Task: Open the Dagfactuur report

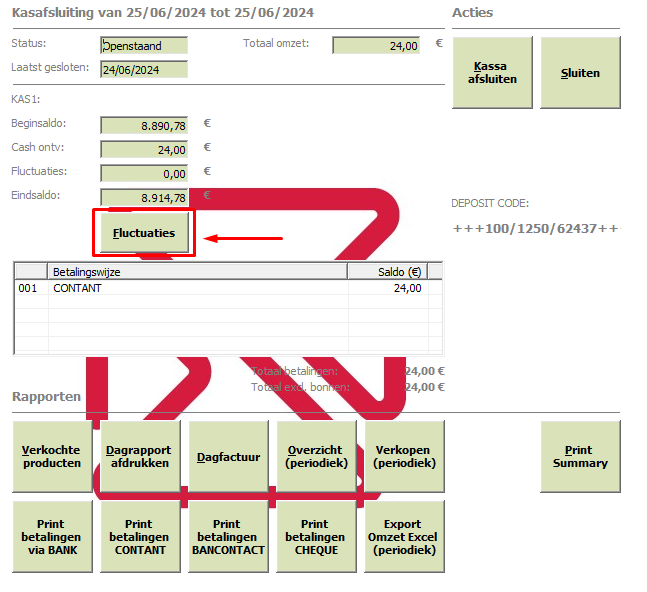Action: point(228,456)
